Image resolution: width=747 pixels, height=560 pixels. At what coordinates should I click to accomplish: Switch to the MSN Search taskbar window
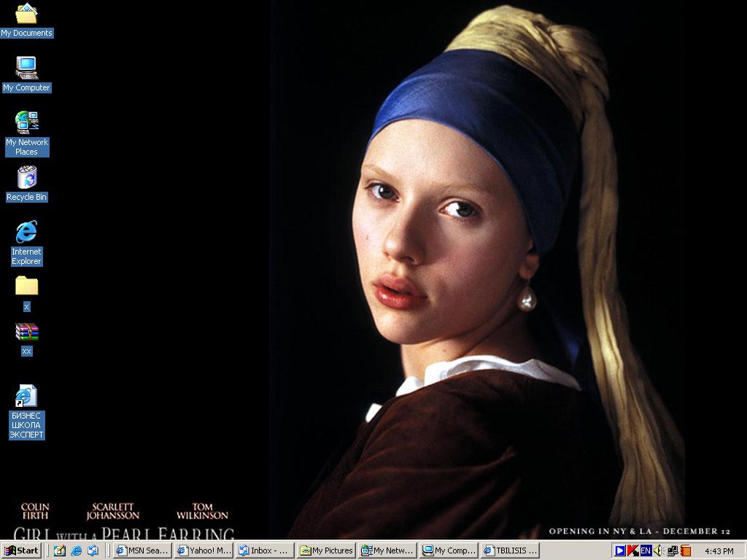click(142, 551)
